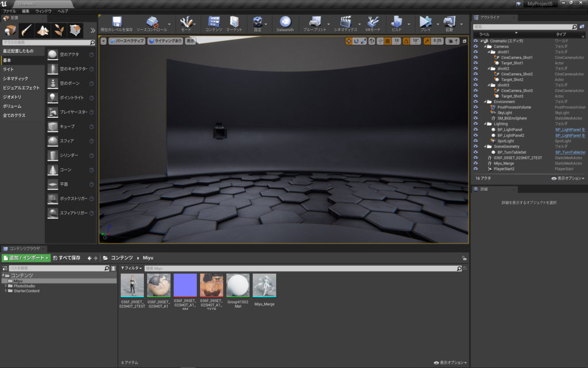Hide the SpotLight actor using its eye icon

click(x=475, y=141)
